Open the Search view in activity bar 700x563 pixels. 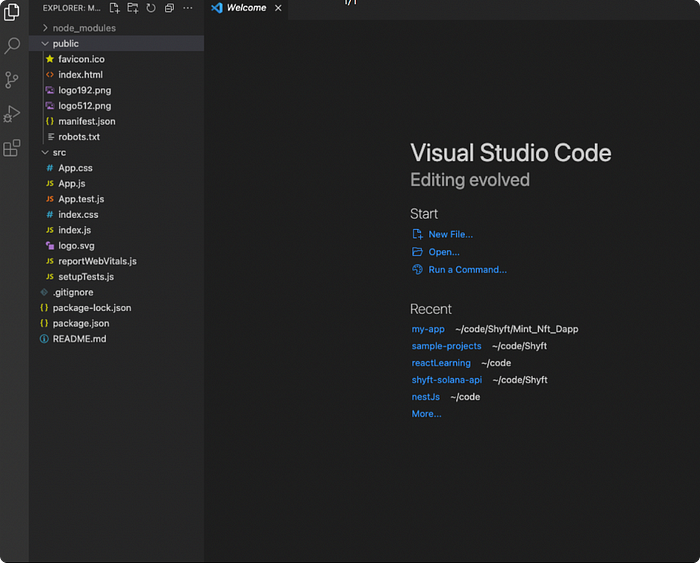(x=13, y=46)
